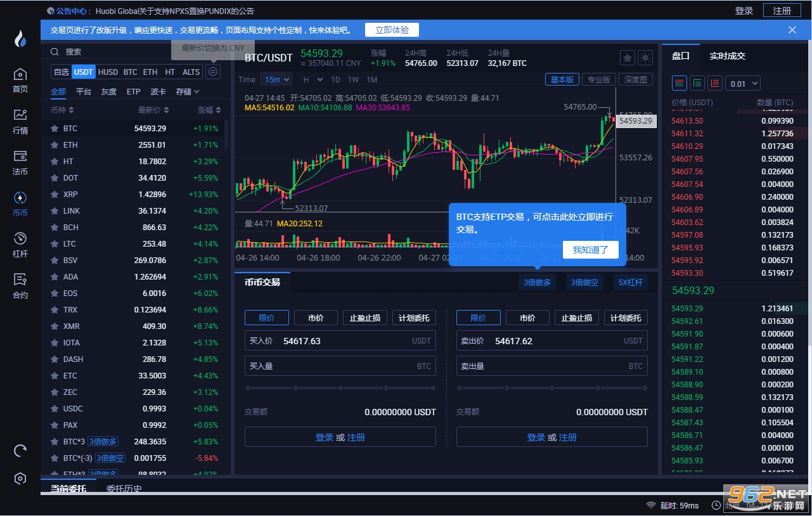
Task: Switch to the ALTS market tab
Action: [191, 72]
